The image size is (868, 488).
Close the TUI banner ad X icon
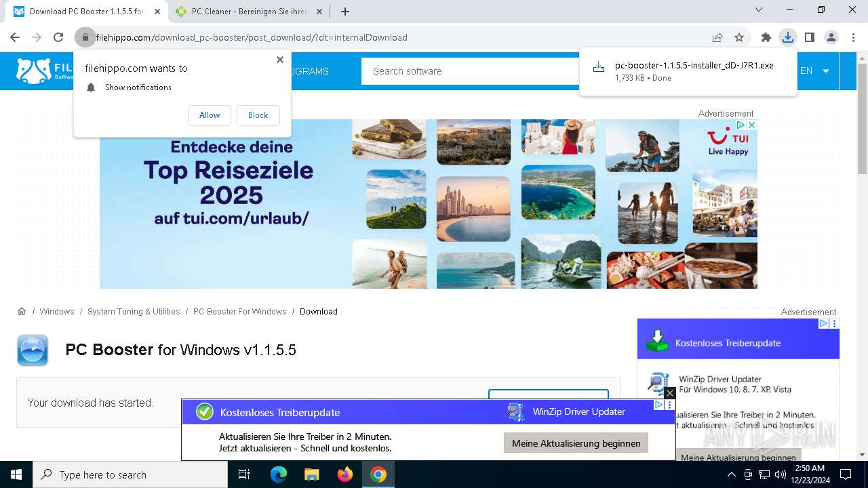click(751, 125)
